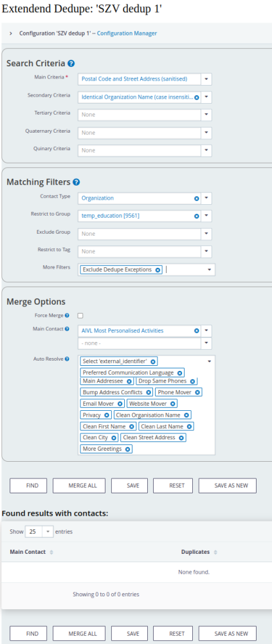The height and width of the screenshot is (644, 272).
Task: Enable the Force Merge checkbox
Action: coord(80,316)
